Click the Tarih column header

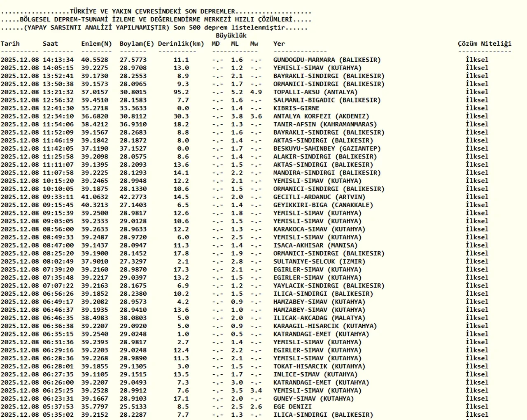(10, 44)
